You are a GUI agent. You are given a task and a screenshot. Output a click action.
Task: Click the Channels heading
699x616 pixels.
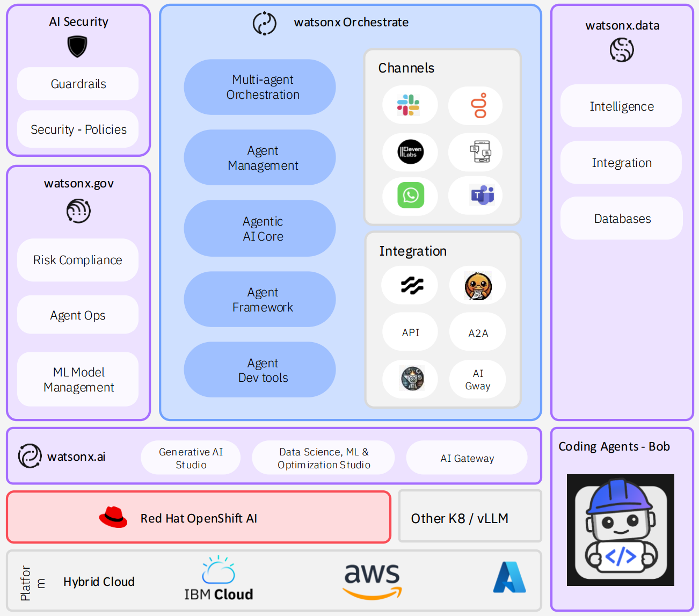point(406,68)
